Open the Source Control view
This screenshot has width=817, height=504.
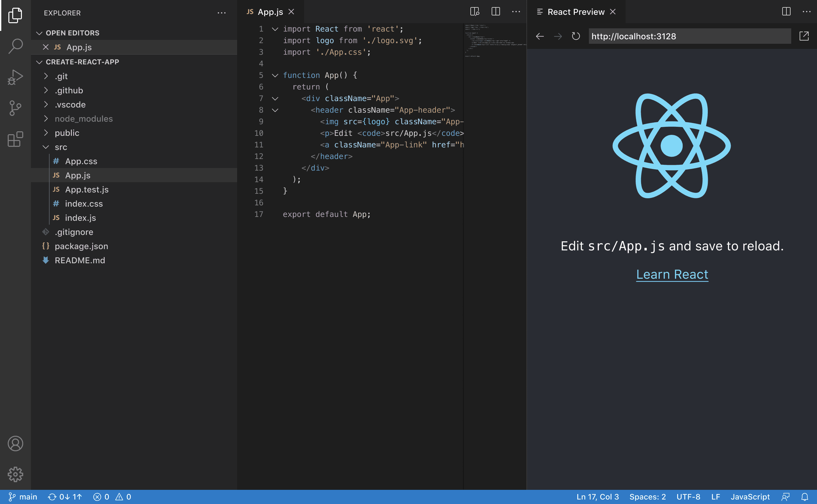[x=15, y=108]
